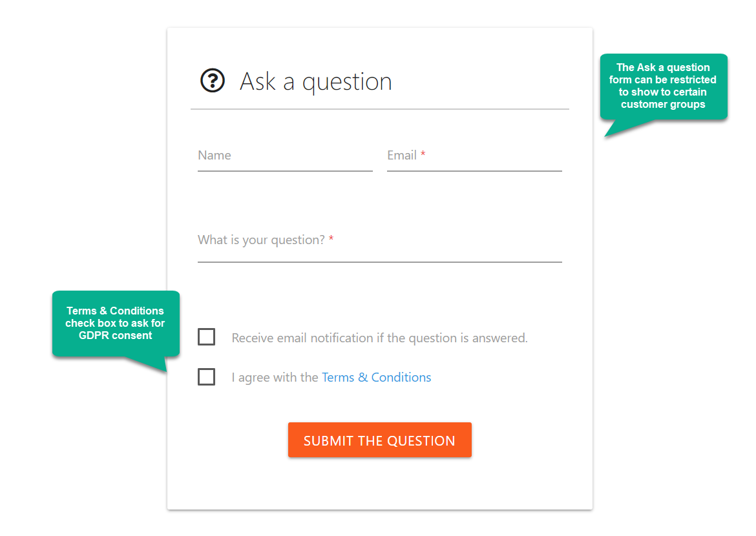Click the "I agree with the" label text
Image resolution: width=756 pixels, height=536 pixels.
275,377
